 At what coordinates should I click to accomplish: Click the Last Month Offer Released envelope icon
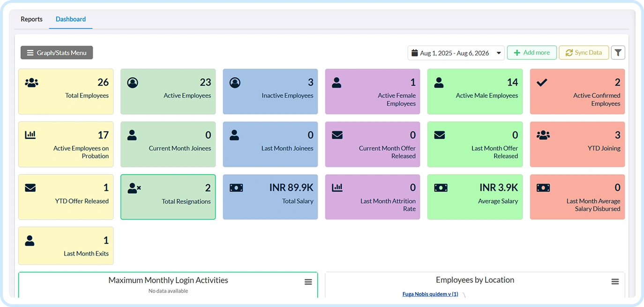[x=440, y=135]
